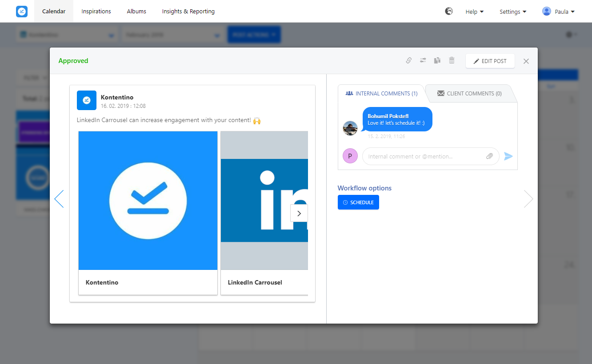This screenshot has height=364, width=592.
Task: Advance the carousel with chevron button
Action: pyautogui.click(x=299, y=213)
